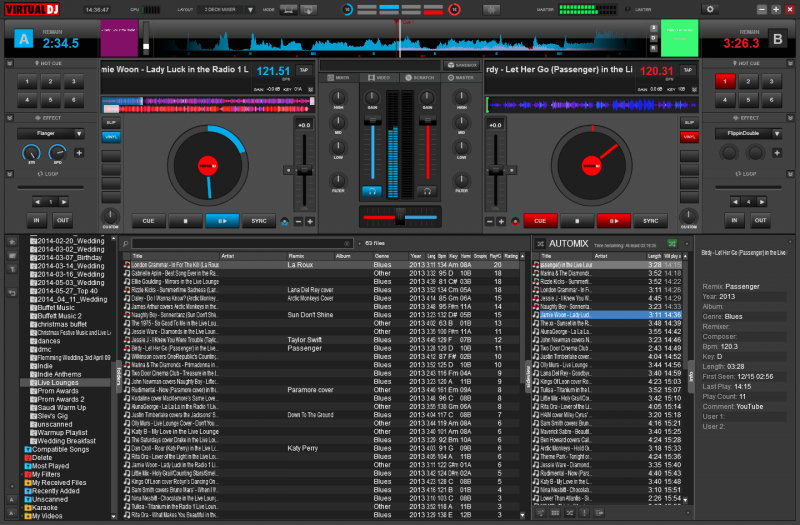This screenshot has height=525, width=800.
Task: Click the deck B pitch bend minus button
Action: click(490, 221)
